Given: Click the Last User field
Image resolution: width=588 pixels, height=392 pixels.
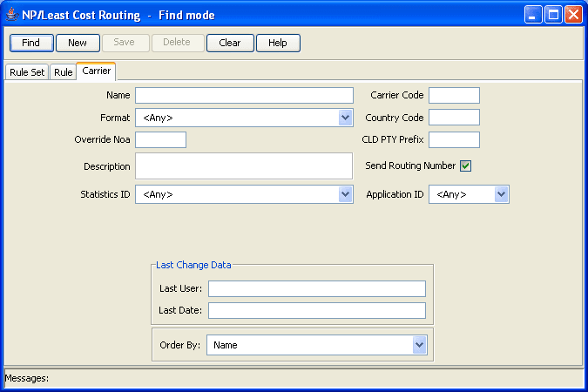Looking at the screenshot, I should (317, 289).
